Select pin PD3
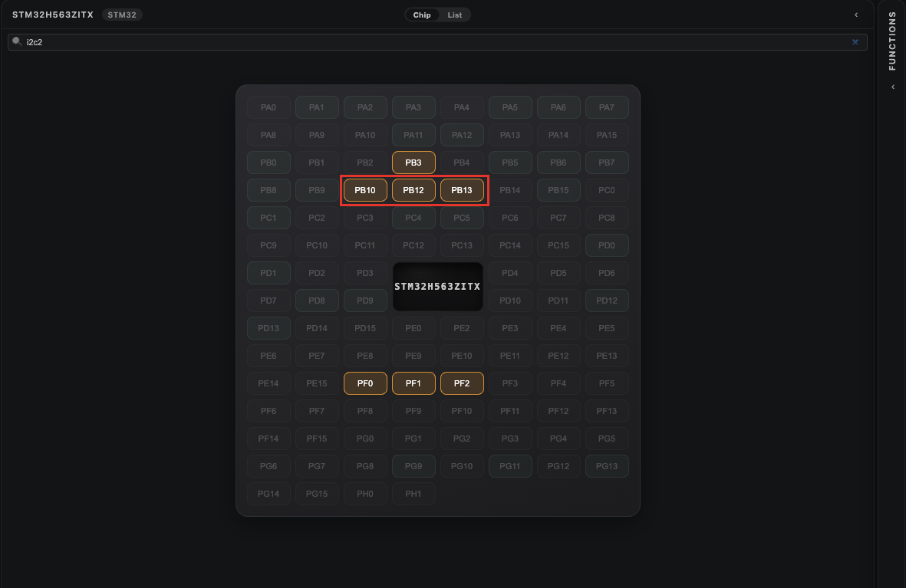This screenshot has width=906, height=588. tap(365, 273)
